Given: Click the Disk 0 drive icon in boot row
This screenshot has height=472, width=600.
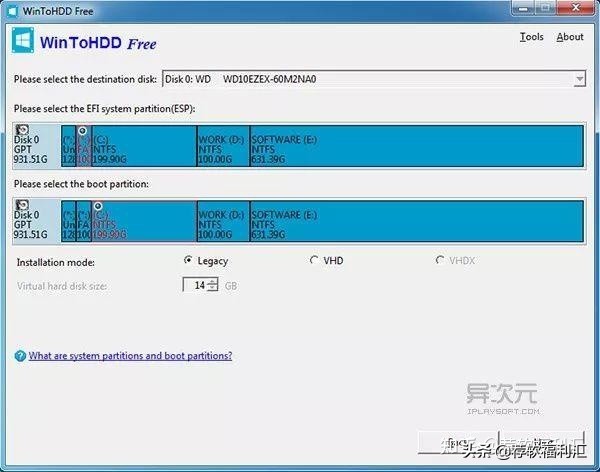Looking at the screenshot, I should coord(22,205).
